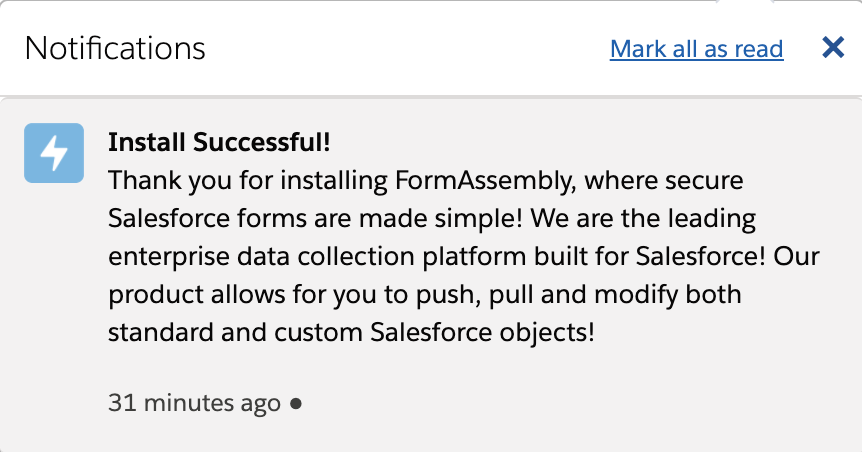Screen dimensions: 862x452
Task: Click the empty area below the timestamp
Action: click(430, 436)
